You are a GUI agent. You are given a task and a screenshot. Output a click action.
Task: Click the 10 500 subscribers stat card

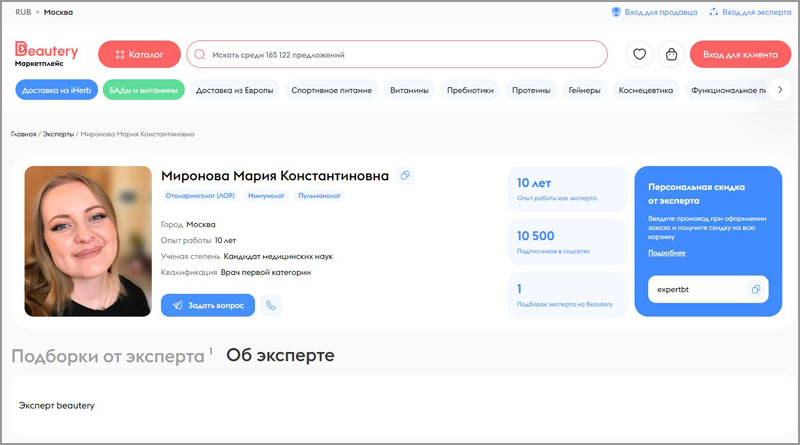(567, 242)
